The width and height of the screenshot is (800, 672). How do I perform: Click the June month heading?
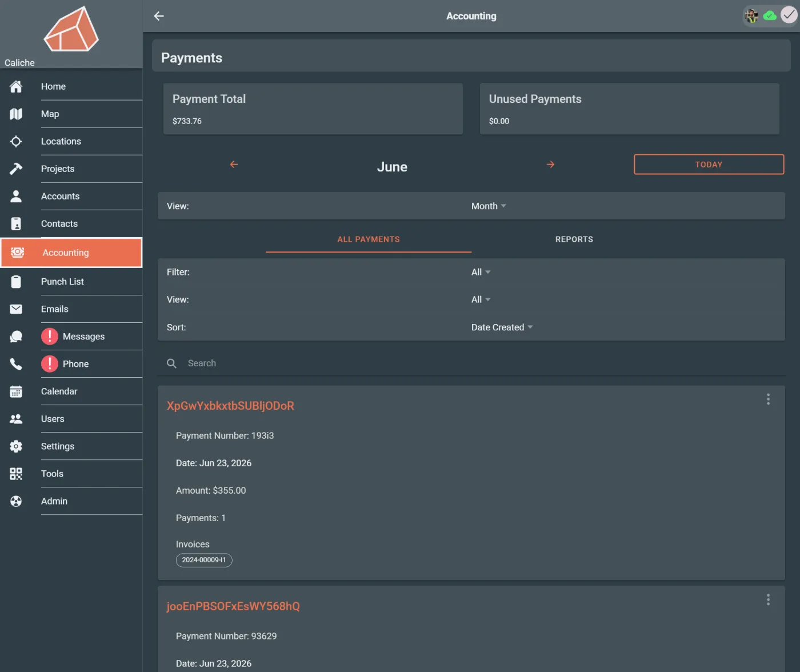coord(392,167)
